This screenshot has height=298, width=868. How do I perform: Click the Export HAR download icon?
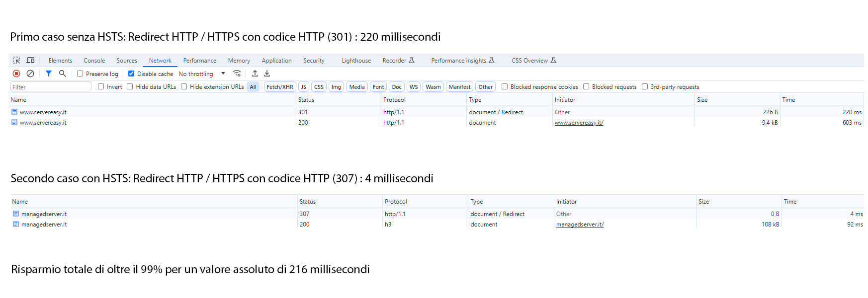tap(267, 74)
